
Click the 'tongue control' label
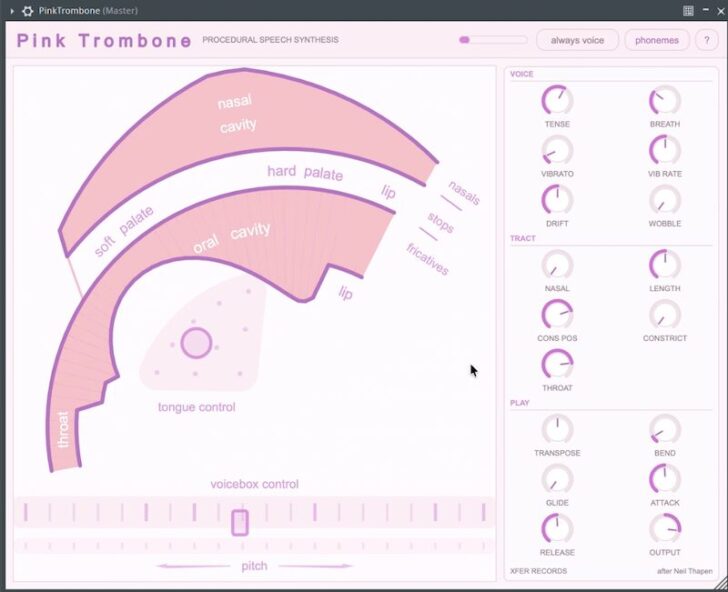click(x=196, y=407)
